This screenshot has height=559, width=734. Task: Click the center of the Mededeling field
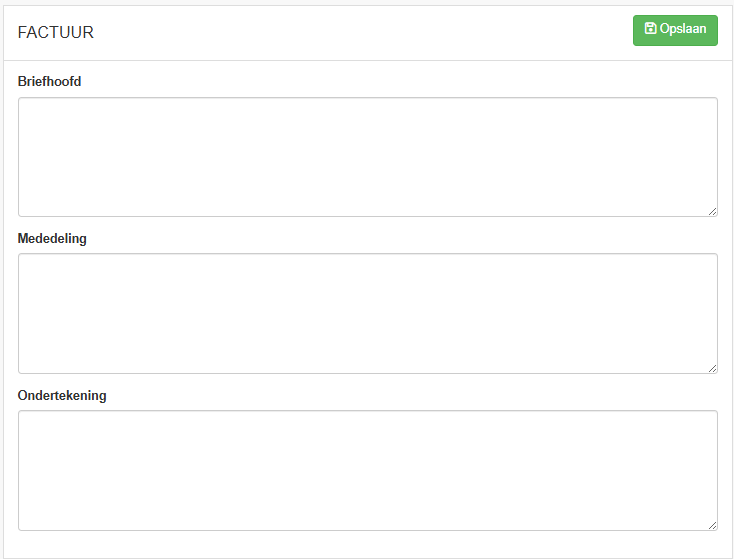(x=367, y=313)
